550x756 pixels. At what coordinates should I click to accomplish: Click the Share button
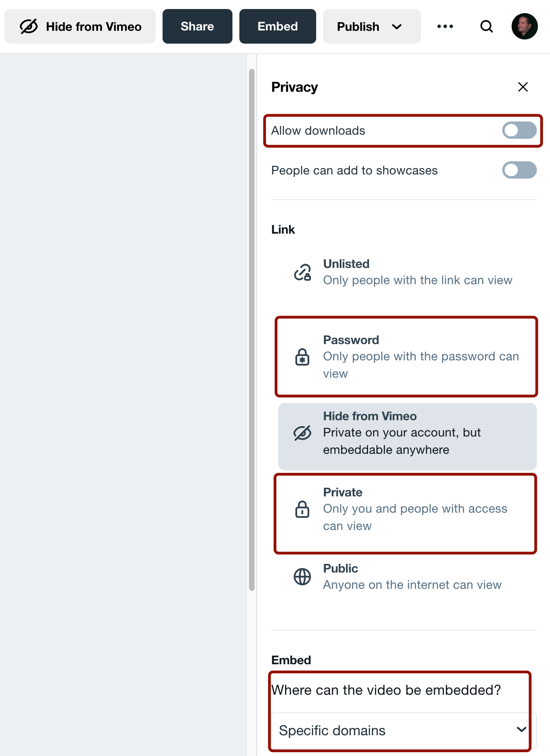(x=198, y=26)
